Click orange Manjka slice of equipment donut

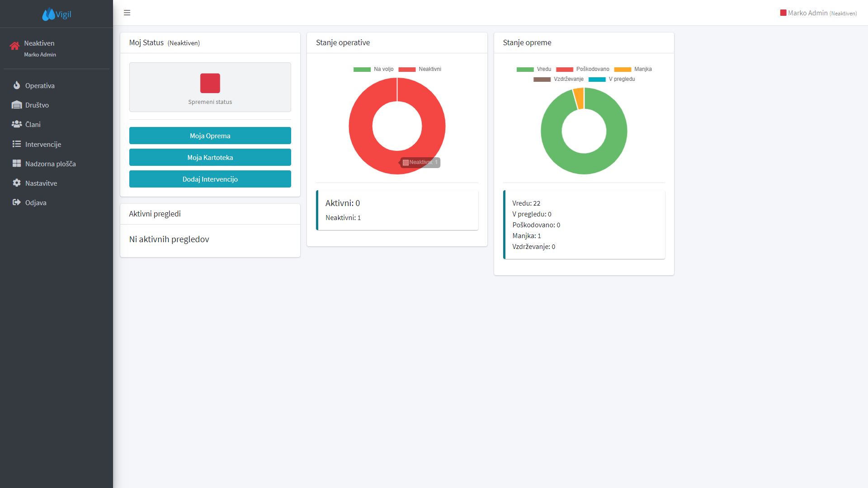[x=579, y=98]
